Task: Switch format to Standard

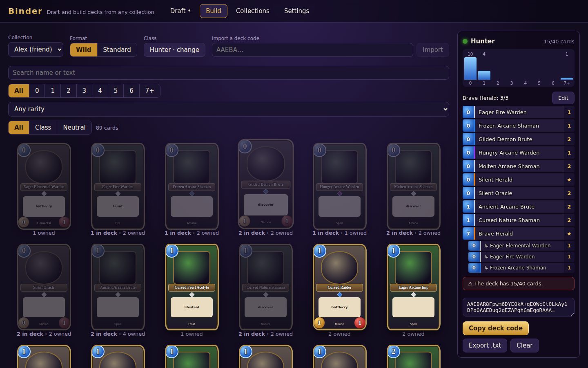Action: coord(117,50)
